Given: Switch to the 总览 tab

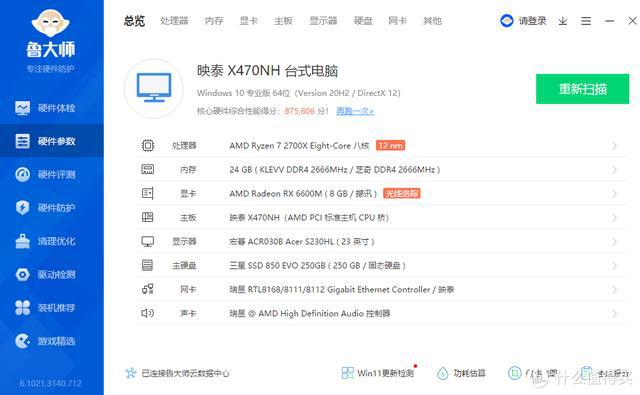Looking at the screenshot, I should click(134, 21).
